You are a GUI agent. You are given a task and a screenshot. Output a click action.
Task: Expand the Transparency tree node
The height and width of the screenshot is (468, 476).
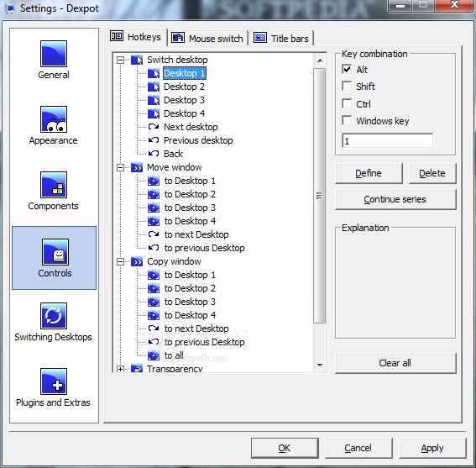(x=120, y=369)
